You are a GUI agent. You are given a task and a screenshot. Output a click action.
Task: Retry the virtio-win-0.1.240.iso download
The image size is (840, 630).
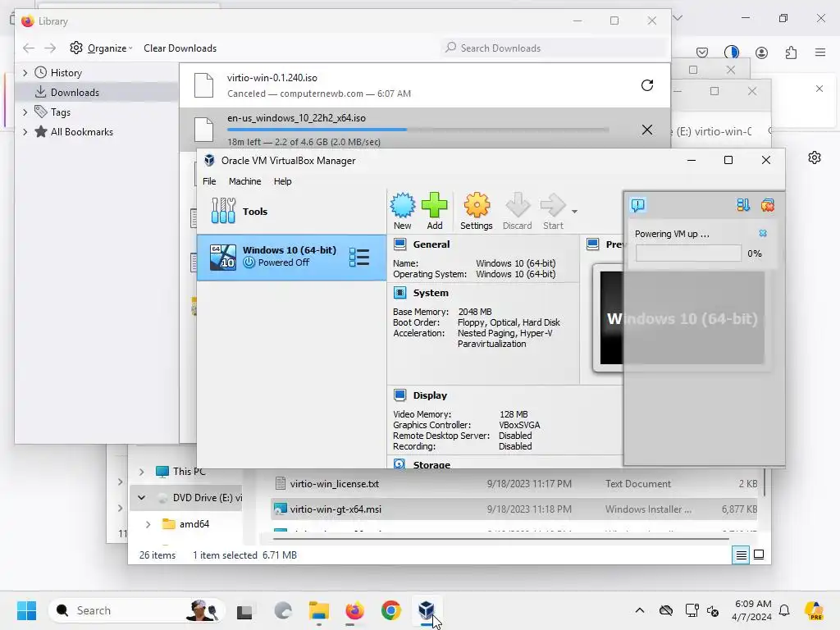pyautogui.click(x=647, y=85)
